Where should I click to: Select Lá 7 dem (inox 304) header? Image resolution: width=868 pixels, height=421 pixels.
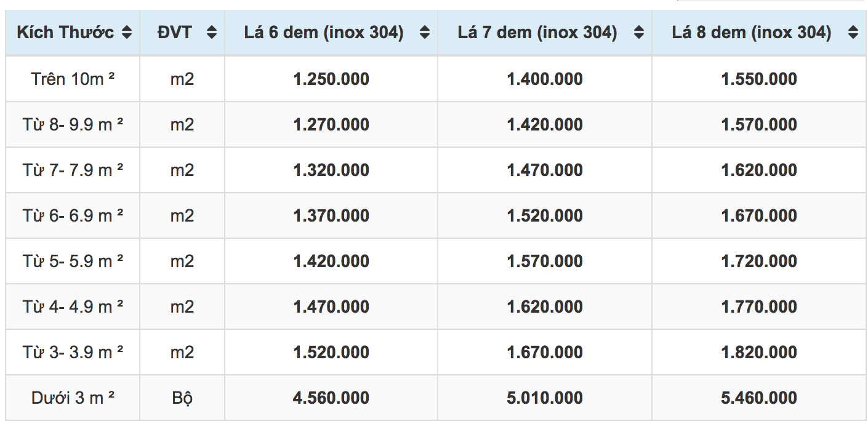pos(537,33)
